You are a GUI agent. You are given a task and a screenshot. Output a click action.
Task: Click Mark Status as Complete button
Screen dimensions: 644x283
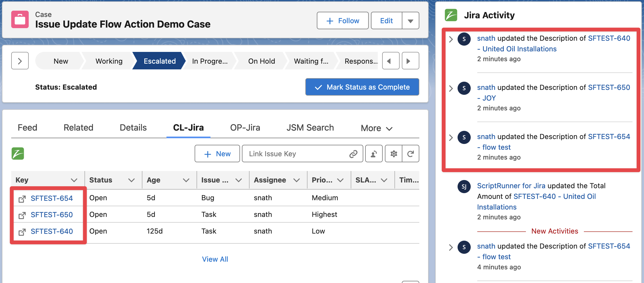(x=362, y=87)
